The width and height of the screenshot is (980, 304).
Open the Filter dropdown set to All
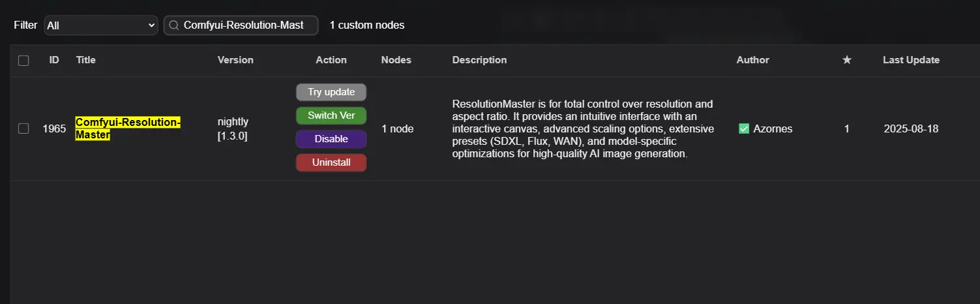101,25
